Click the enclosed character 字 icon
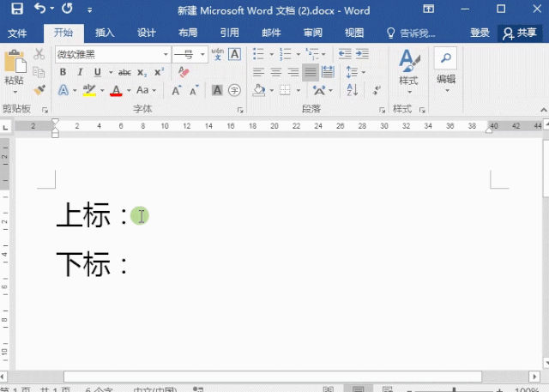Viewport: 549px width, 392px height. (234, 90)
